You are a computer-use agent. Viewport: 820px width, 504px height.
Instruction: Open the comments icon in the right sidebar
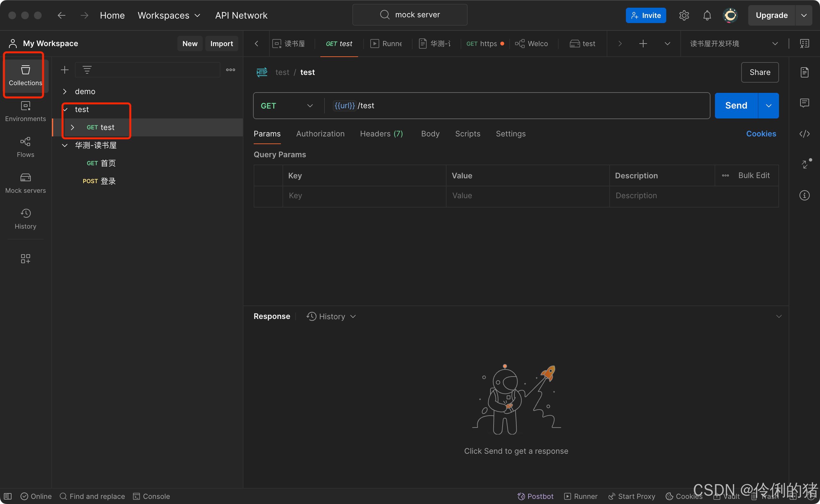pyautogui.click(x=804, y=103)
